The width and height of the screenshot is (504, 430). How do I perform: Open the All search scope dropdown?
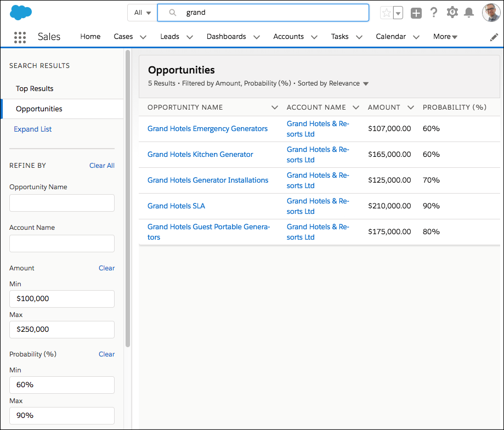(142, 13)
